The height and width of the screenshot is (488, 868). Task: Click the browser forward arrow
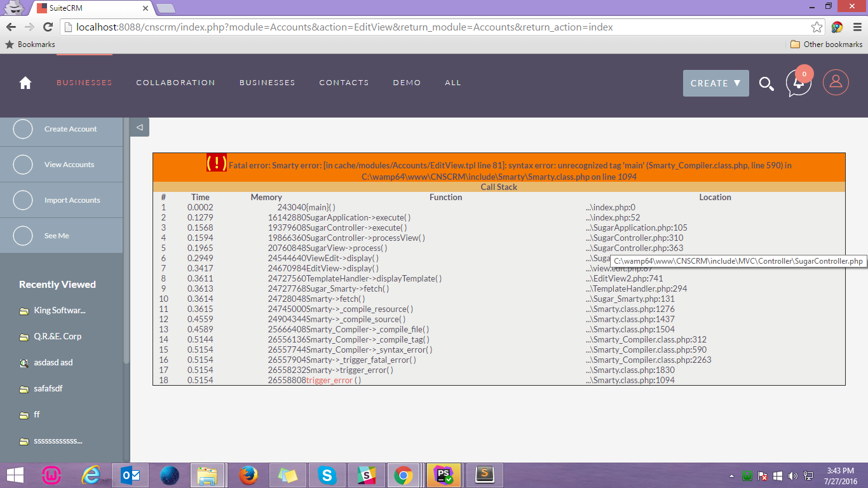(x=29, y=27)
